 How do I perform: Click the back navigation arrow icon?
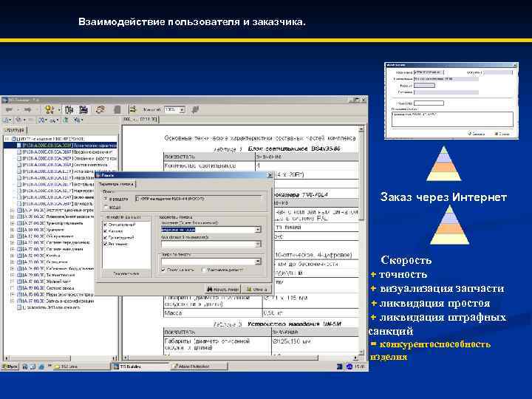pyautogui.click(x=9, y=109)
